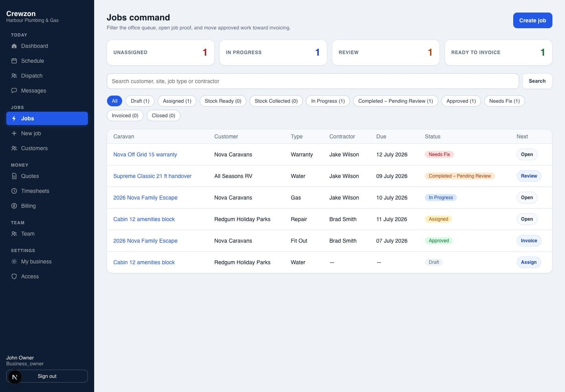Click the All Seasons RV customer cell
The height and width of the screenshot is (392, 565).
pyautogui.click(x=233, y=176)
